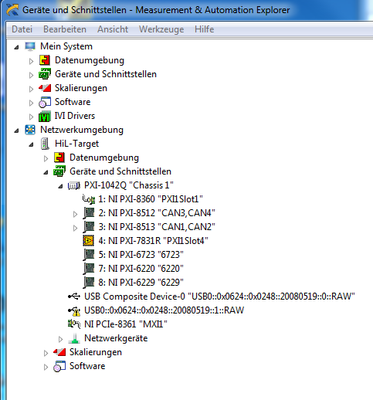
Task: Expand Skalierungen under Mein System
Action: 31,89
